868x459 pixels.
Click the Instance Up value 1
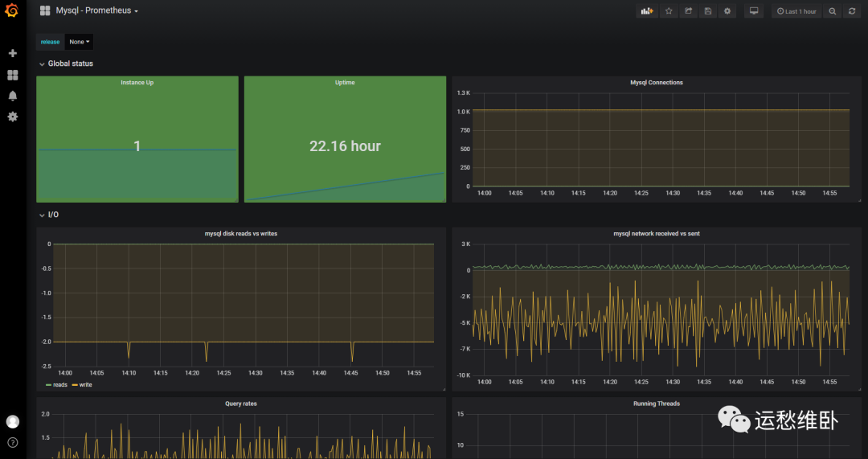(137, 146)
